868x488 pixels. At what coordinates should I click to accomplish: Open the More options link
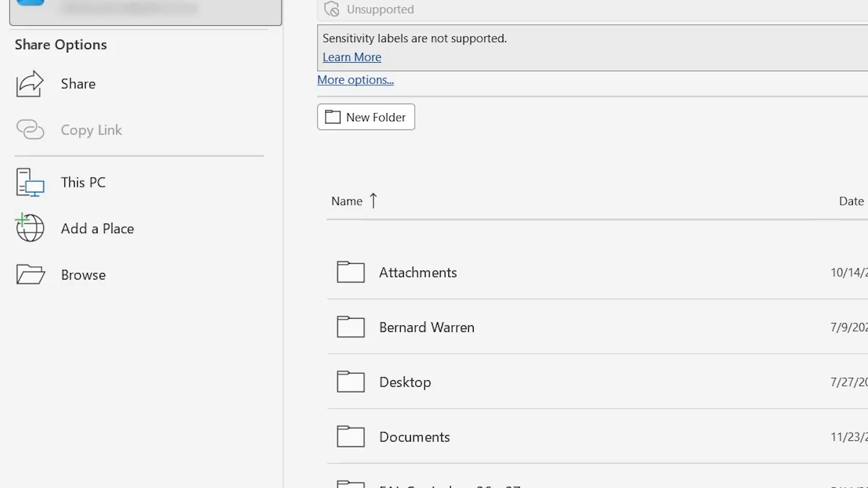tap(356, 80)
